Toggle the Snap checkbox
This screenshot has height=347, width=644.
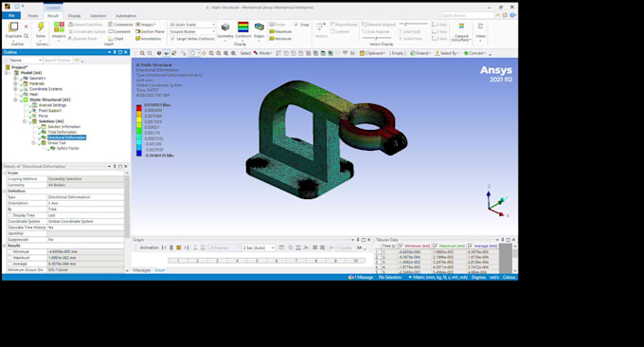(x=296, y=25)
